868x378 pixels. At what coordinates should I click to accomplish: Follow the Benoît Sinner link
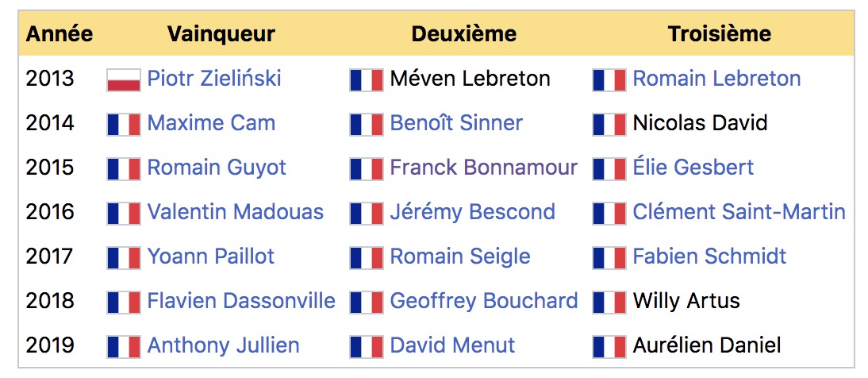456,123
